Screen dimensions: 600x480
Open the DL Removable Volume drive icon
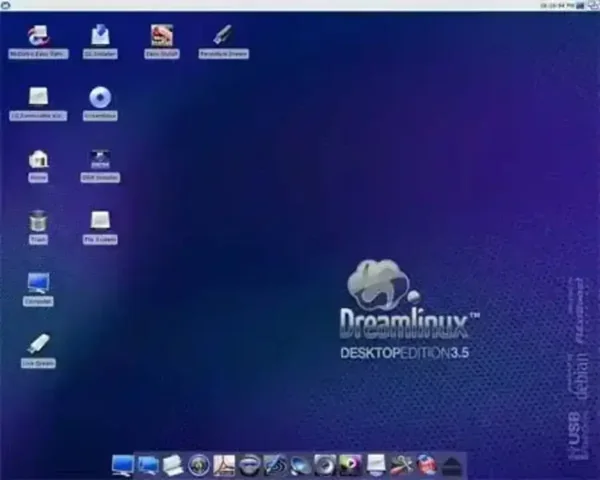[38, 96]
